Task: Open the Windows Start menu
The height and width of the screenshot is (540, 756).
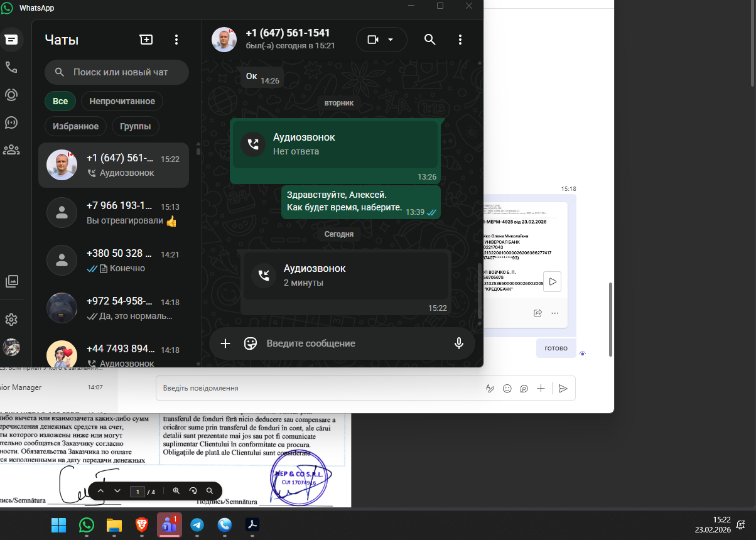Action: click(x=58, y=525)
